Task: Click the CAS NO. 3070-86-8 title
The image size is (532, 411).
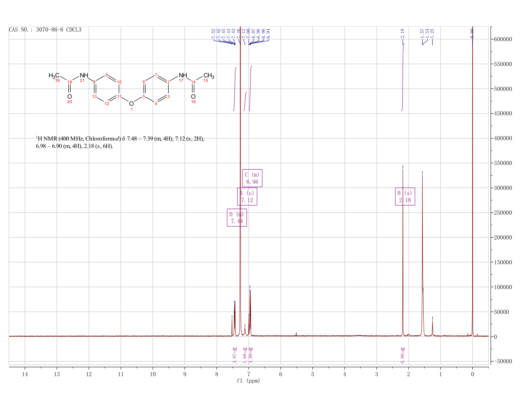Action: click(45, 30)
